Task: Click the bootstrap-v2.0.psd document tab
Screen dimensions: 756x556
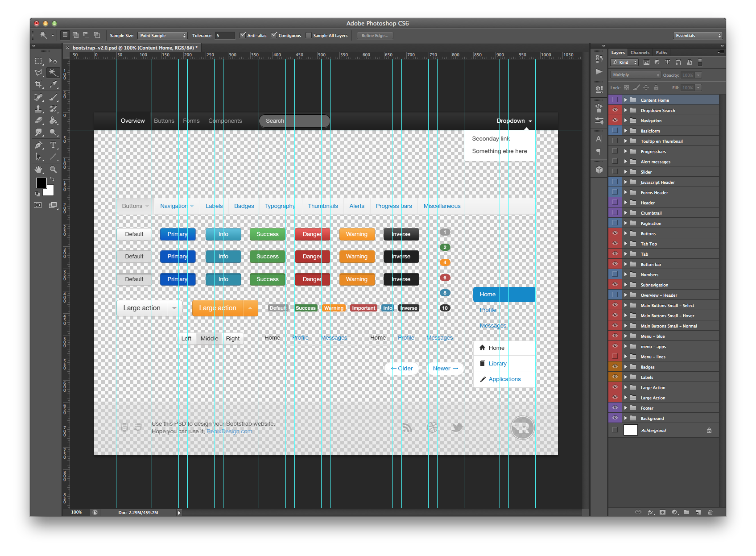Action: click(x=135, y=48)
